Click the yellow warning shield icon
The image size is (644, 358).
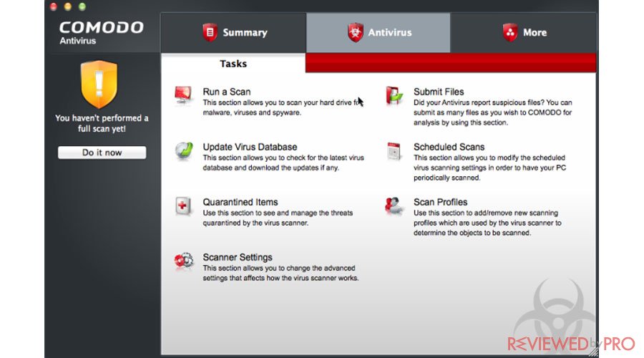pyautogui.click(x=99, y=84)
